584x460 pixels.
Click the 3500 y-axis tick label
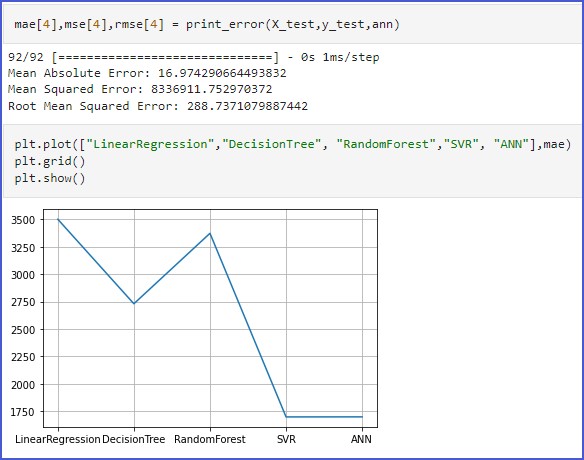click(23, 220)
